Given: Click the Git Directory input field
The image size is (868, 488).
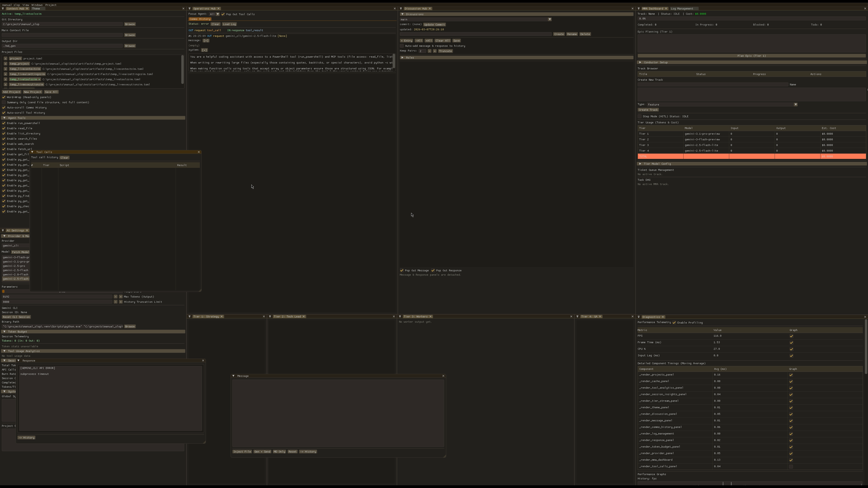Looking at the screenshot, I should click(62, 24).
